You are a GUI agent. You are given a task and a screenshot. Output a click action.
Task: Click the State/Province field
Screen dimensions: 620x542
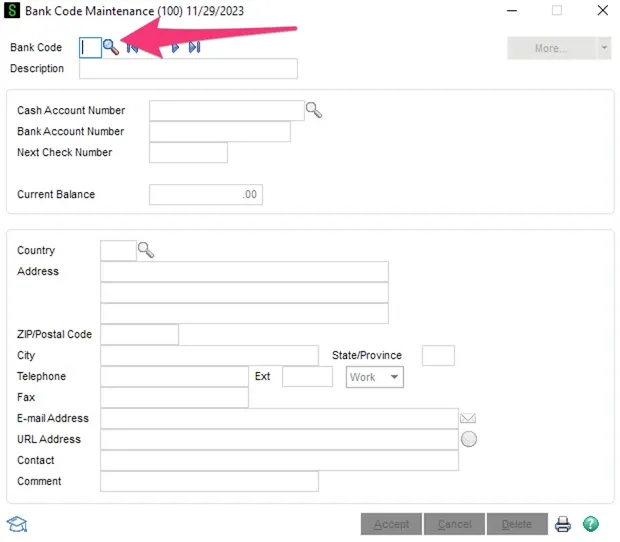pos(438,355)
